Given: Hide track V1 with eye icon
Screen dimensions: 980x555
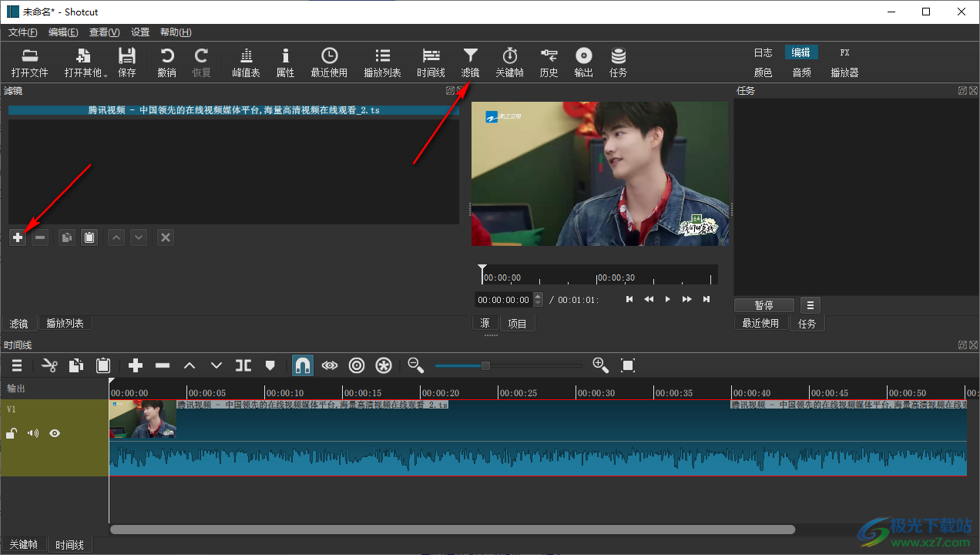Looking at the screenshot, I should (55, 433).
